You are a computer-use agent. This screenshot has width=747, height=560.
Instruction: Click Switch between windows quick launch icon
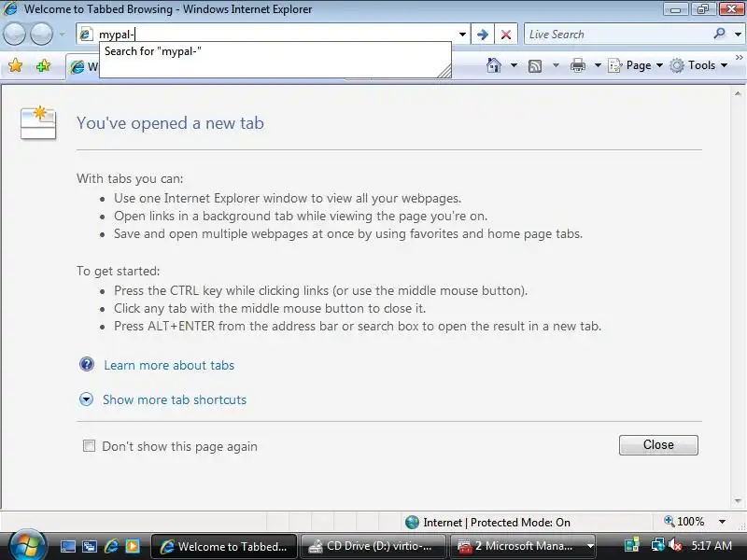(90, 546)
